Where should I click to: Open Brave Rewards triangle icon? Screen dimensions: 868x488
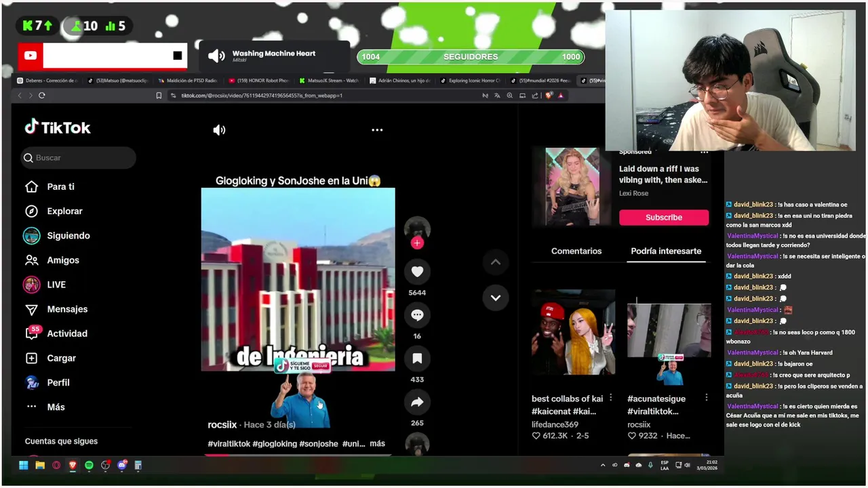tap(561, 96)
